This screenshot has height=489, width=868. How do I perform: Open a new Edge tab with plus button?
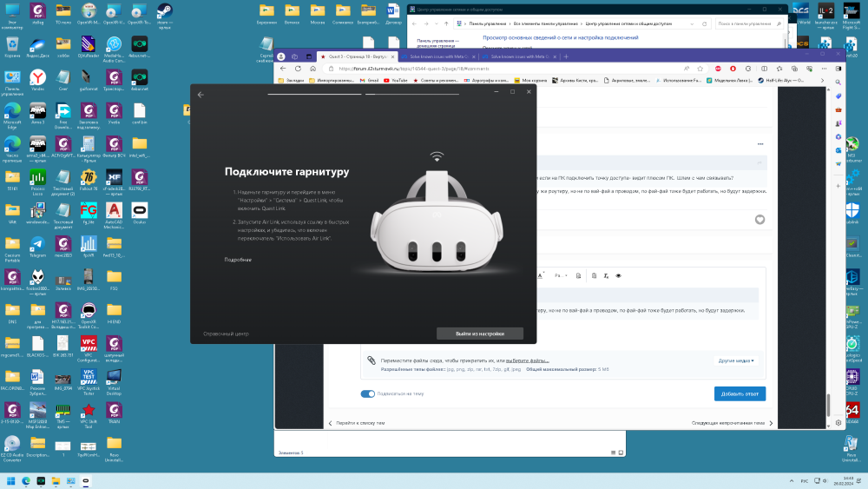(566, 56)
